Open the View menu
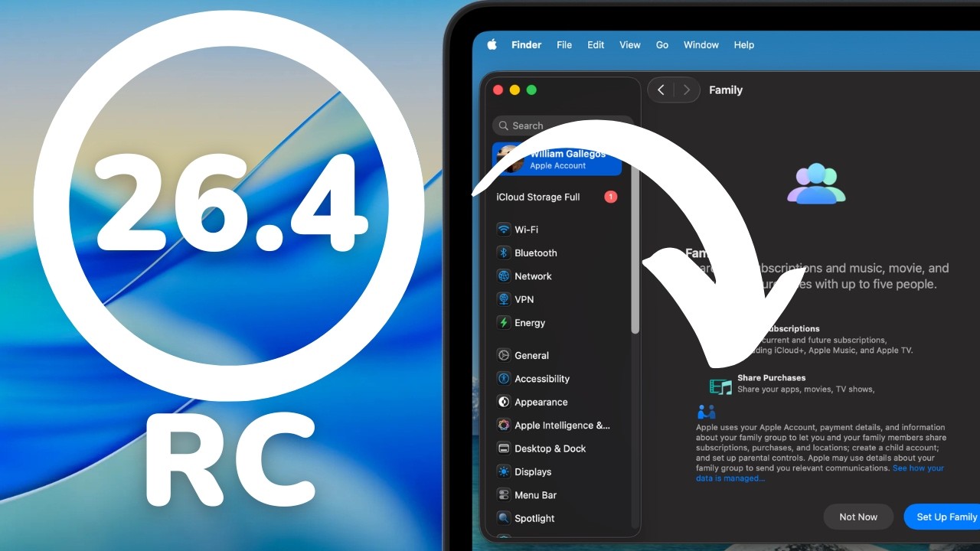 [x=630, y=45]
